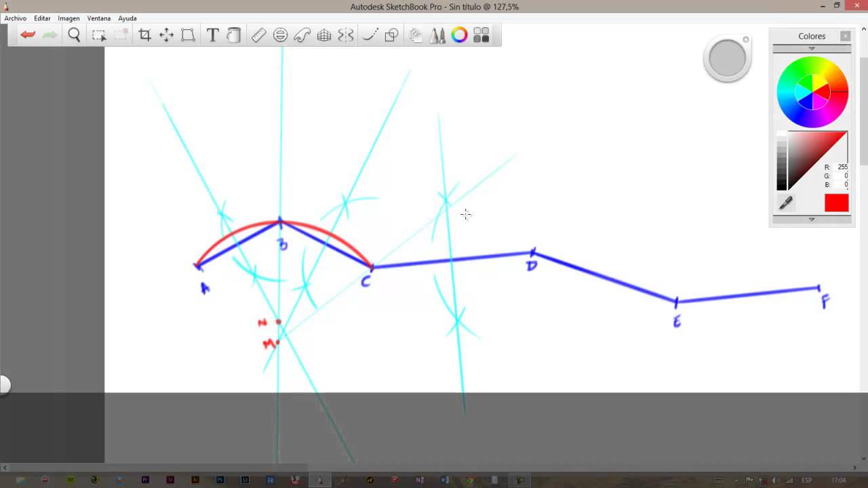The image size is (868, 488).
Task: Edit the R value field 255
Action: [x=842, y=167]
